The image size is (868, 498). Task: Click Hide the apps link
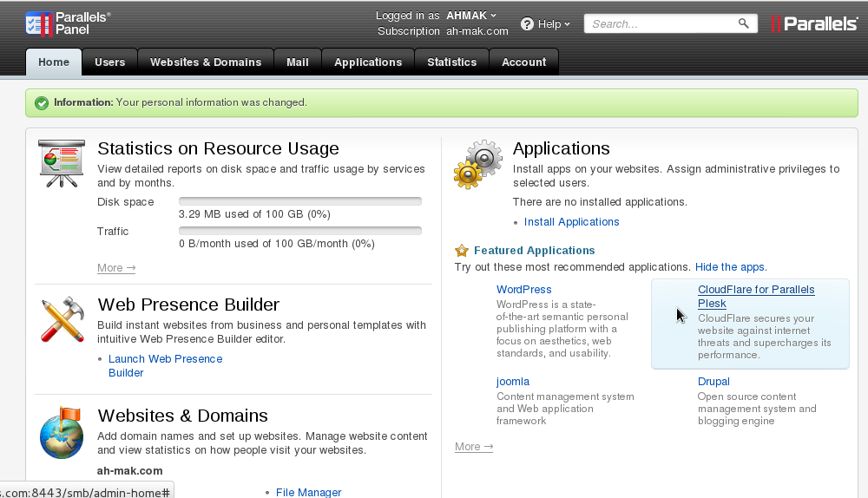pyautogui.click(x=731, y=266)
